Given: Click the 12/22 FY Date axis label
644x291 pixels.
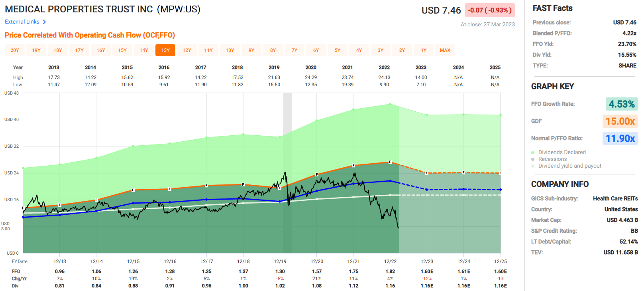Looking at the screenshot, I should 390,261.
